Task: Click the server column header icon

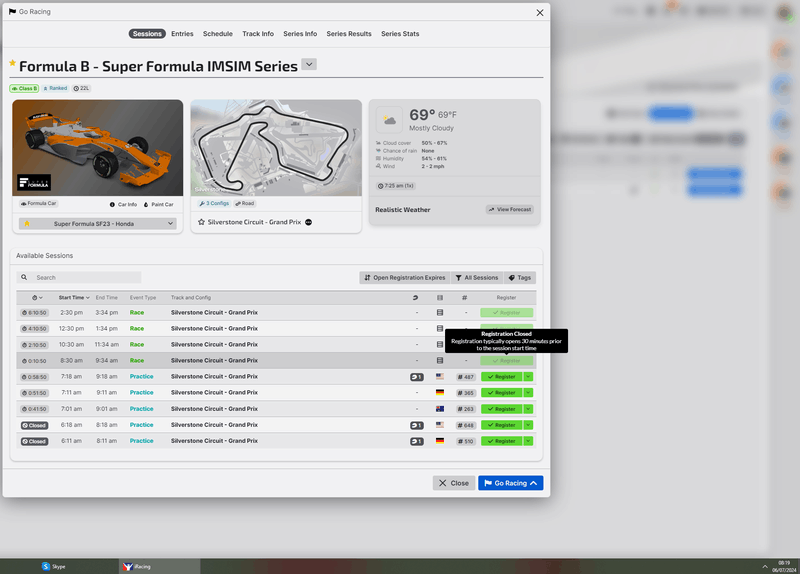Action: [x=440, y=297]
